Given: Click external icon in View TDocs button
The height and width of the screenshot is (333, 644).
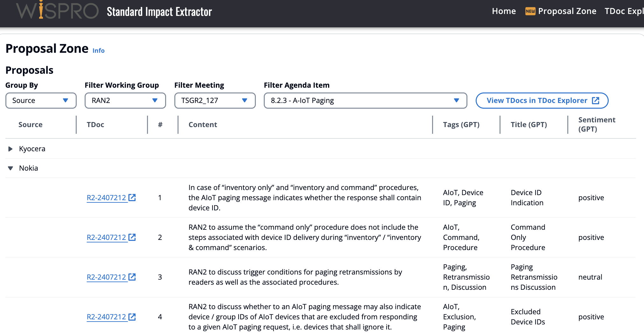Looking at the screenshot, I should [x=596, y=100].
